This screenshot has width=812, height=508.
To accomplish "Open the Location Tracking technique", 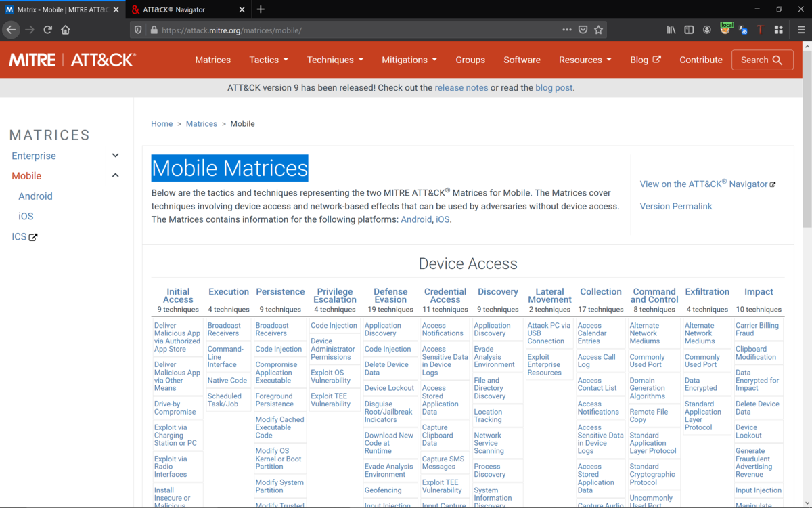I will point(488,416).
